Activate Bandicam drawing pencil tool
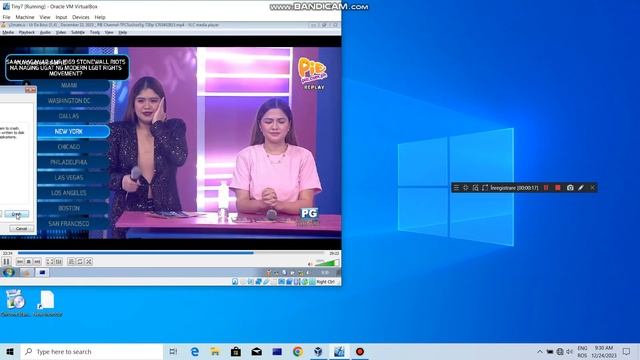Screen dimensions: 640x360 tap(581, 188)
